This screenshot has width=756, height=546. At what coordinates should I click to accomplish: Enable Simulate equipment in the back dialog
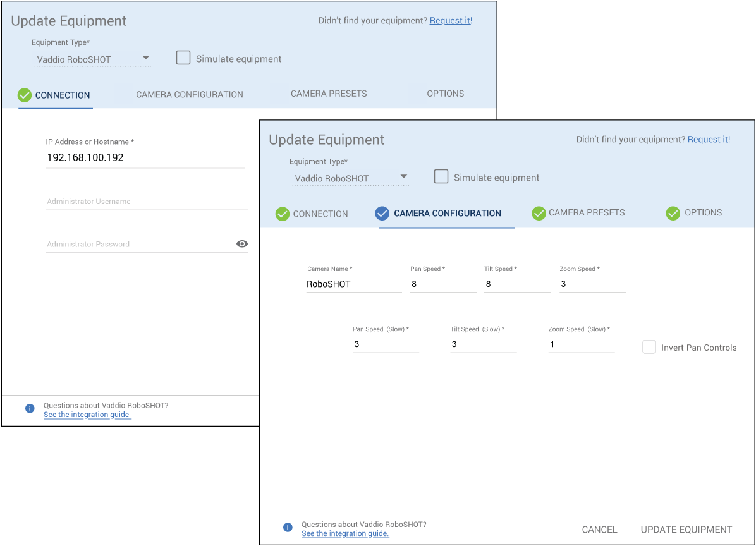tap(183, 58)
